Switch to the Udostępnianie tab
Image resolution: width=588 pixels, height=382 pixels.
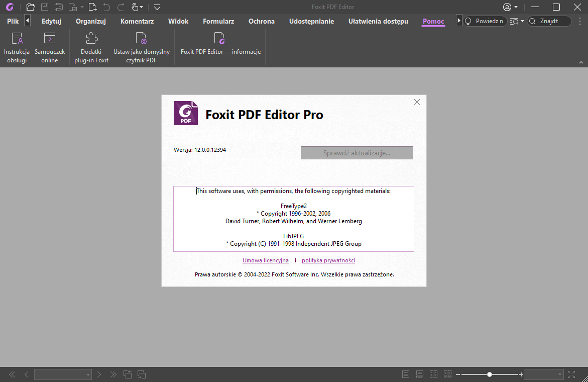click(311, 22)
